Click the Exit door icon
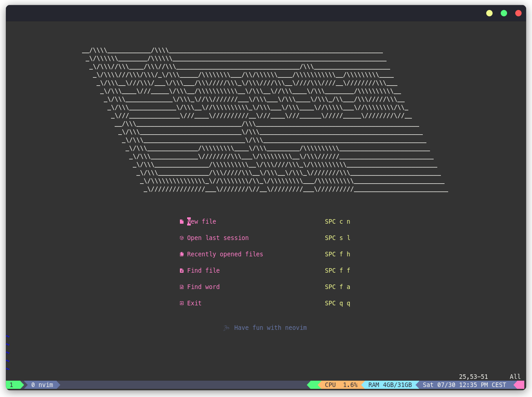The image size is (532, 397). (x=181, y=303)
